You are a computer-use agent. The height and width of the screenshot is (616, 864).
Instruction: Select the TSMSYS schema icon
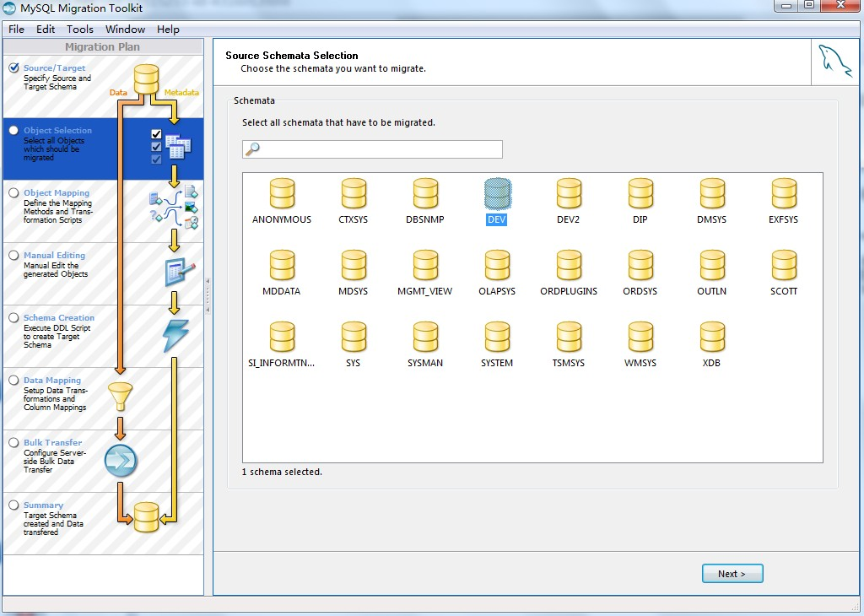(569, 337)
